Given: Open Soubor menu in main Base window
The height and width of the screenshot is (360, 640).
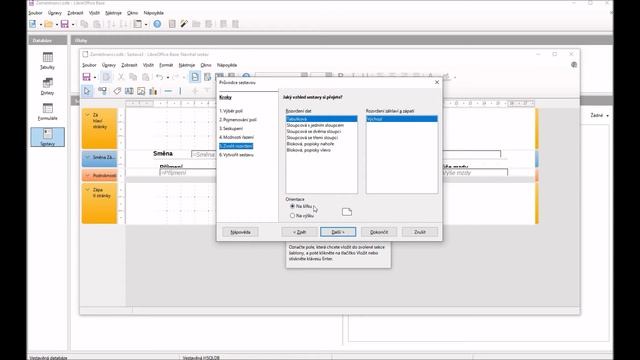Looking at the screenshot, I should pos(36,13).
